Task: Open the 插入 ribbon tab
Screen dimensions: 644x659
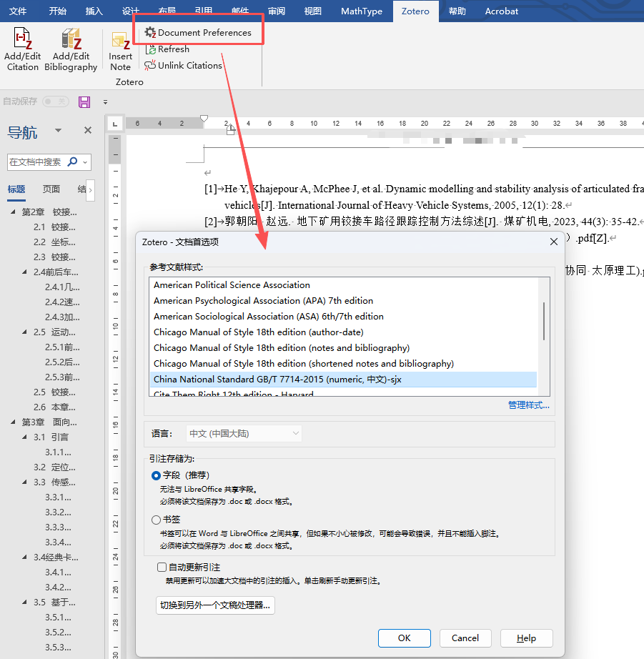Action: pyautogui.click(x=94, y=11)
